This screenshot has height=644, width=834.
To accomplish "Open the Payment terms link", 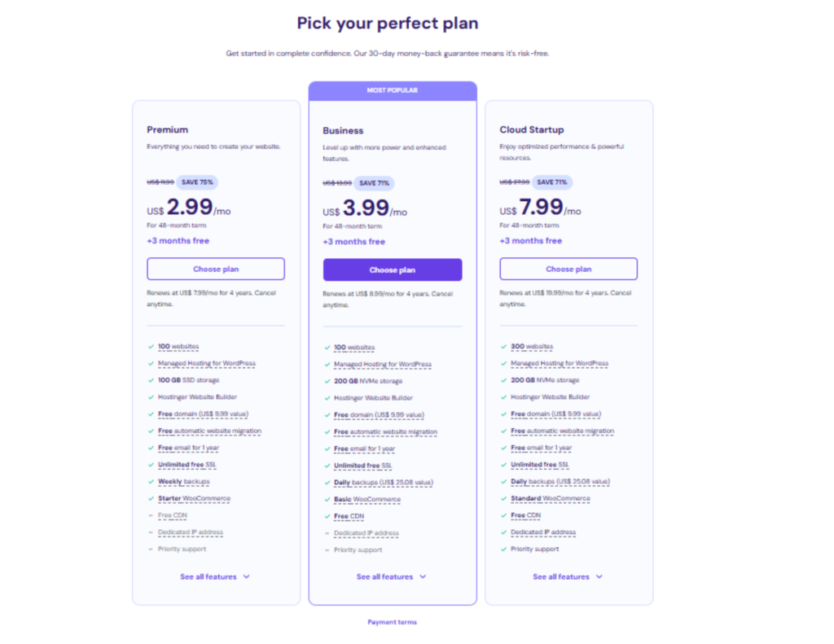I will (x=392, y=622).
